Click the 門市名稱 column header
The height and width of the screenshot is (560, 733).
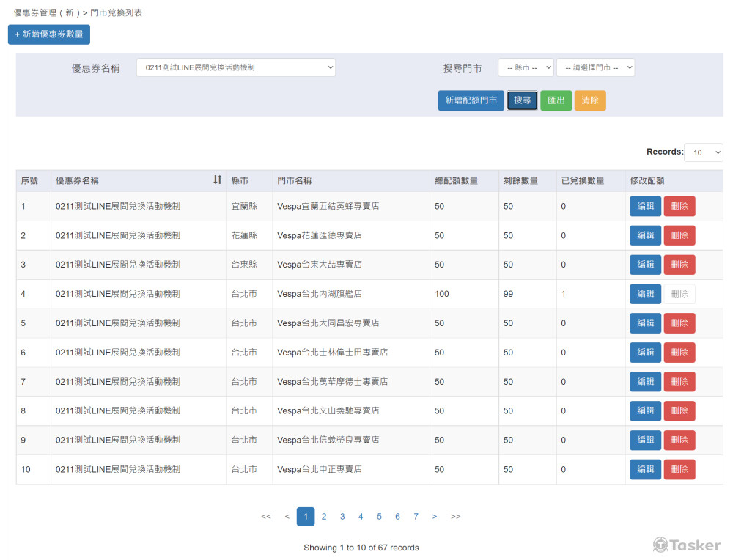[x=295, y=180]
